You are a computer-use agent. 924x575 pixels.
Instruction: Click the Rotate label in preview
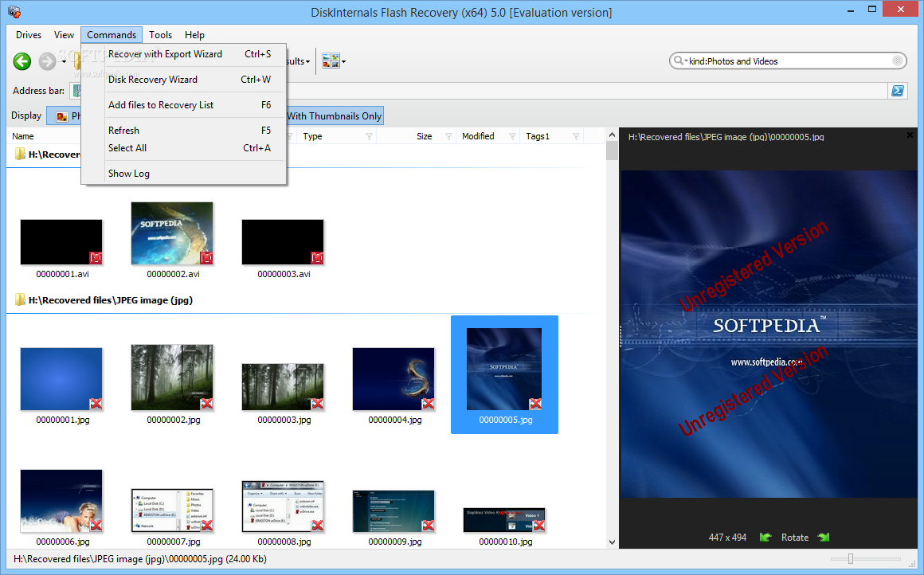tap(794, 538)
